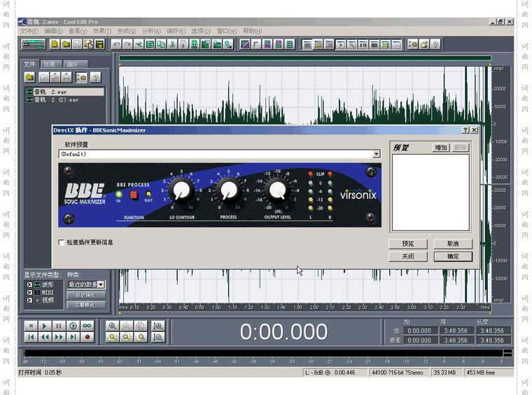The height and width of the screenshot is (395, 532).
Task: Click the Play button in transport
Action: 44,326
